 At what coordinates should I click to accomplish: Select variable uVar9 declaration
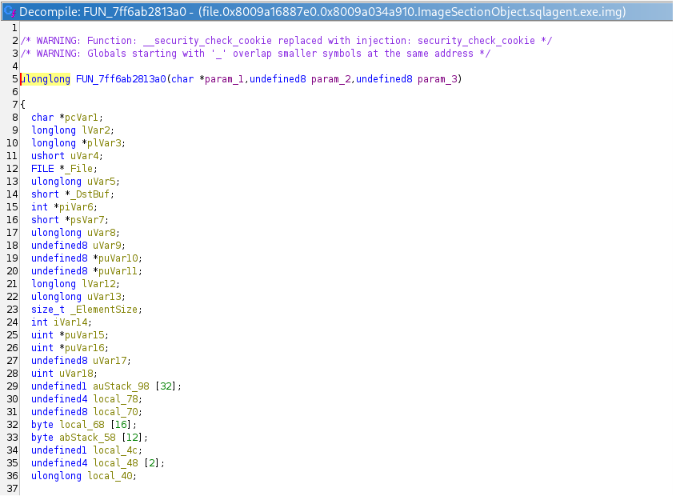(x=107, y=245)
